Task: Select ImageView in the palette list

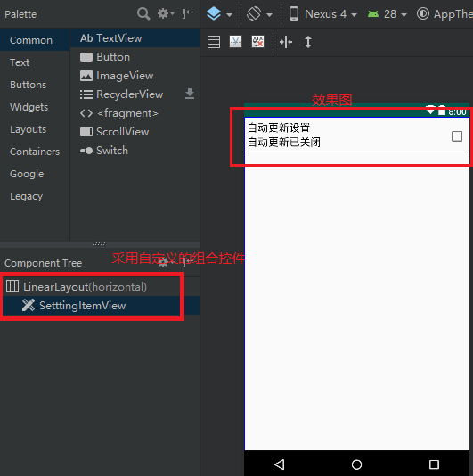Action: pyautogui.click(x=135, y=76)
